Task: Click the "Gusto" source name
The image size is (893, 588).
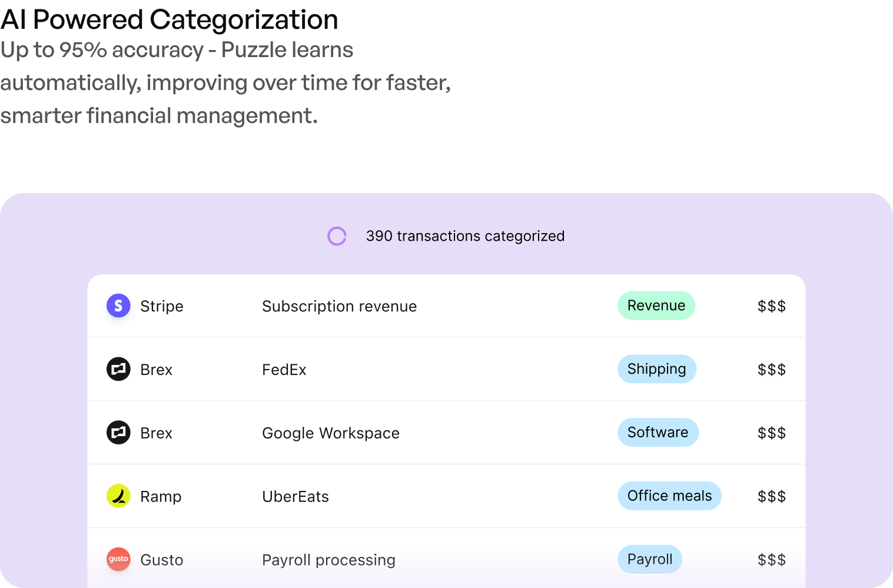Action: pos(162,560)
